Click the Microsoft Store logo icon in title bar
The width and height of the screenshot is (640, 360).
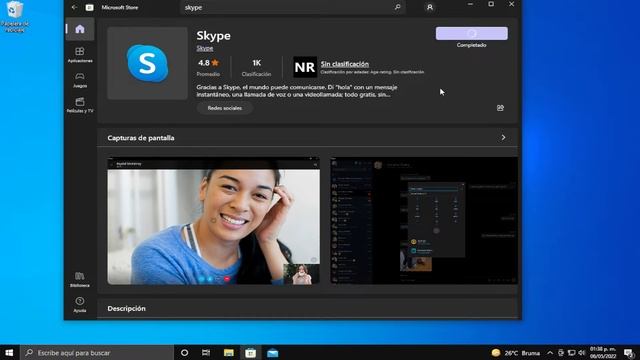(x=89, y=7)
